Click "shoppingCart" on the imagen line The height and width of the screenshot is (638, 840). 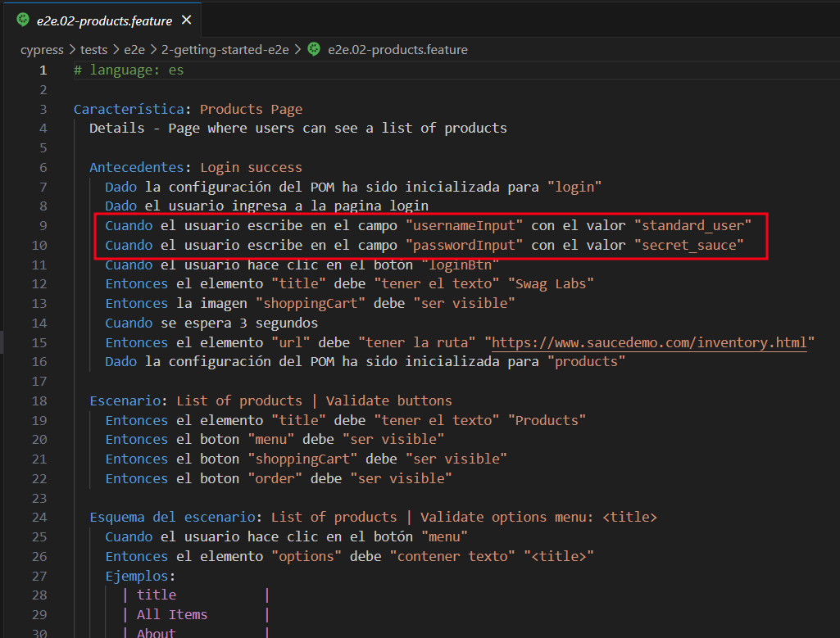point(310,304)
